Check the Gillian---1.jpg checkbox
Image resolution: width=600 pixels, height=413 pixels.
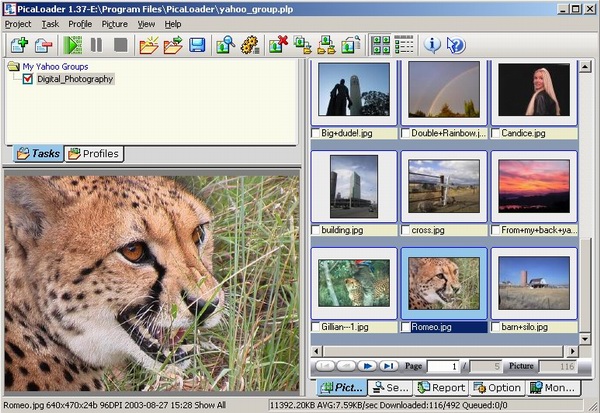[316, 327]
